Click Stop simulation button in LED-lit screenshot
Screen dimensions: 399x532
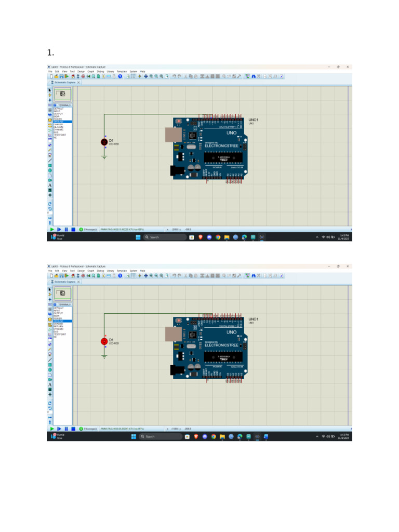click(73, 429)
